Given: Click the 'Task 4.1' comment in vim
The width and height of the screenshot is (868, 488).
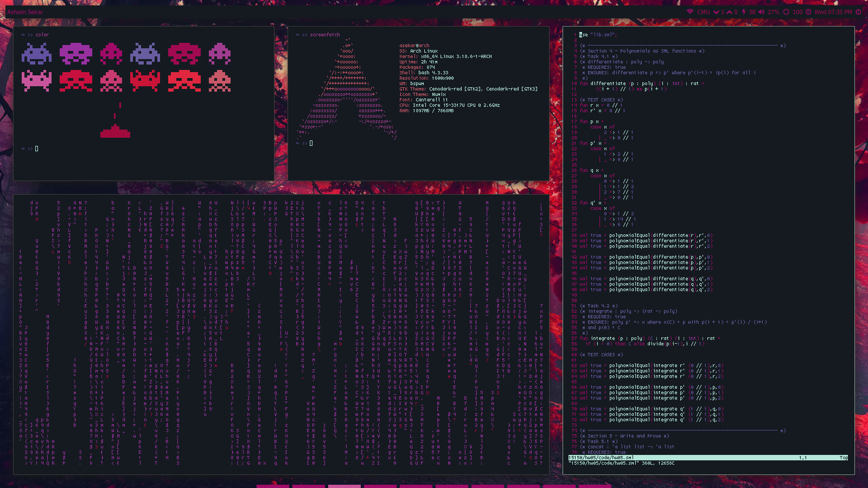Looking at the screenshot, I should click(598, 56).
